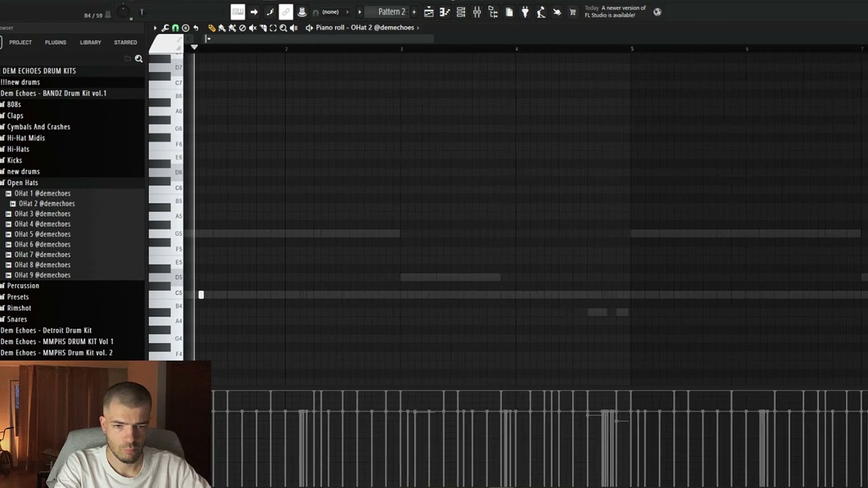Click the stamp icon in top toolbar
The image size is (868, 488).
pos(302,12)
